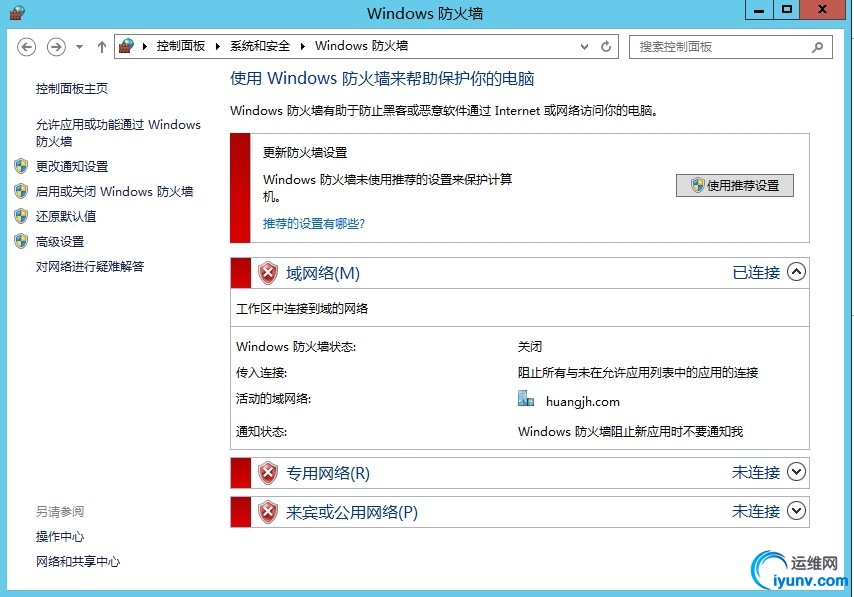This screenshot has width=854, height=597.
Task: Click the 未连接 status of 来宾或公用网络
Action: tap(756, 511)
